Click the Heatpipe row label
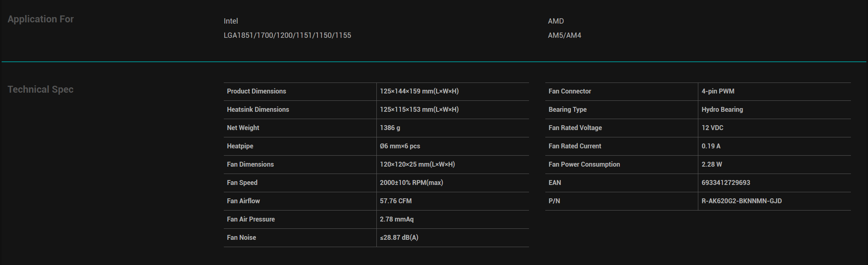 (240, 146)
